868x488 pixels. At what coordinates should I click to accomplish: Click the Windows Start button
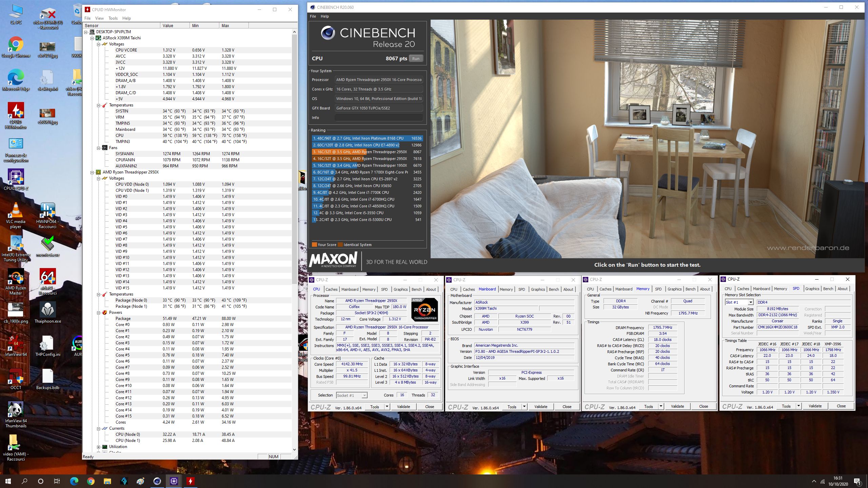coord(8,481)
